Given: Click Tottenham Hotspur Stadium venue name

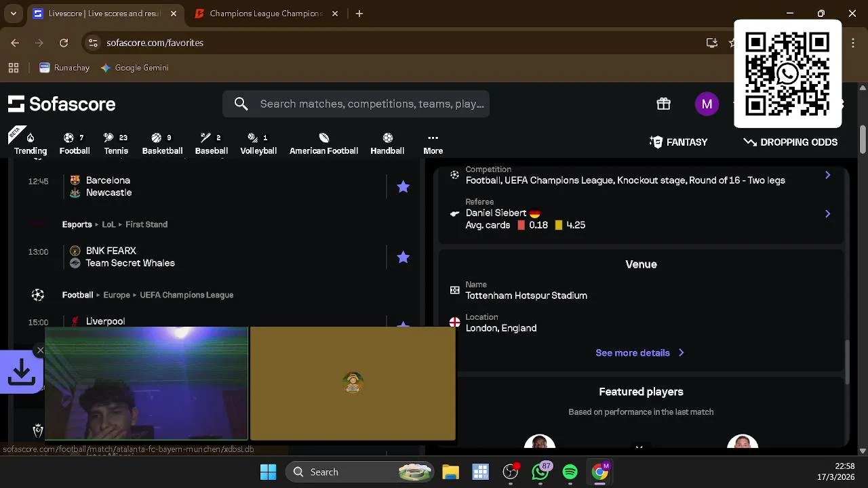Looking at the screenshot, I should [526, 296].
